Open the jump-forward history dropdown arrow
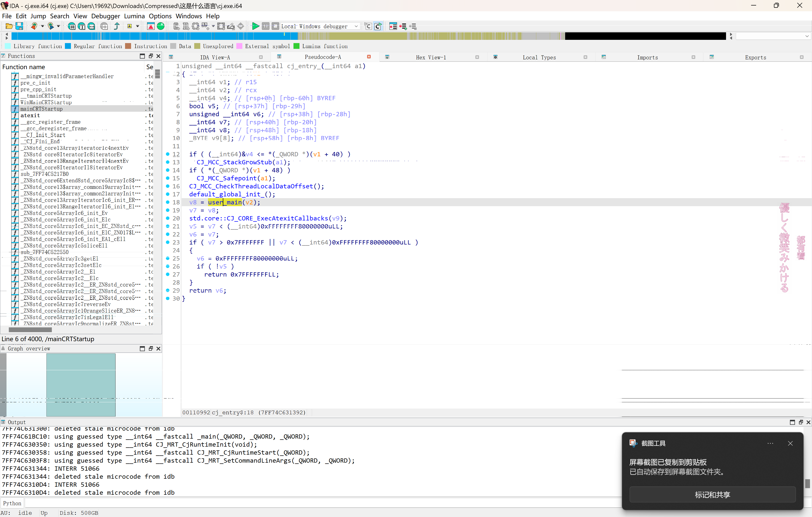This screenshot has width=812, height=517. tap(58, 26)
